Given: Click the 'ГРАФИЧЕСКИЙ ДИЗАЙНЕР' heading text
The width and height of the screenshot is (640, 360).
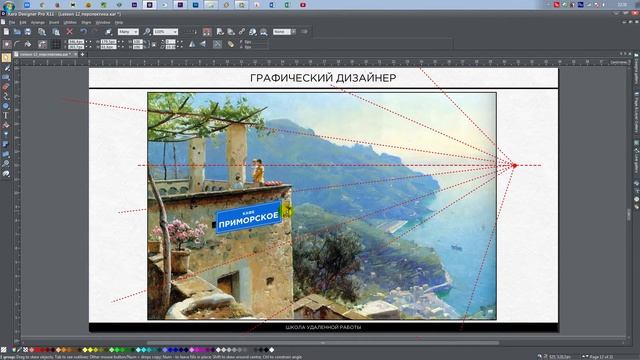Looking at the screenshot, I should point(323,78).
